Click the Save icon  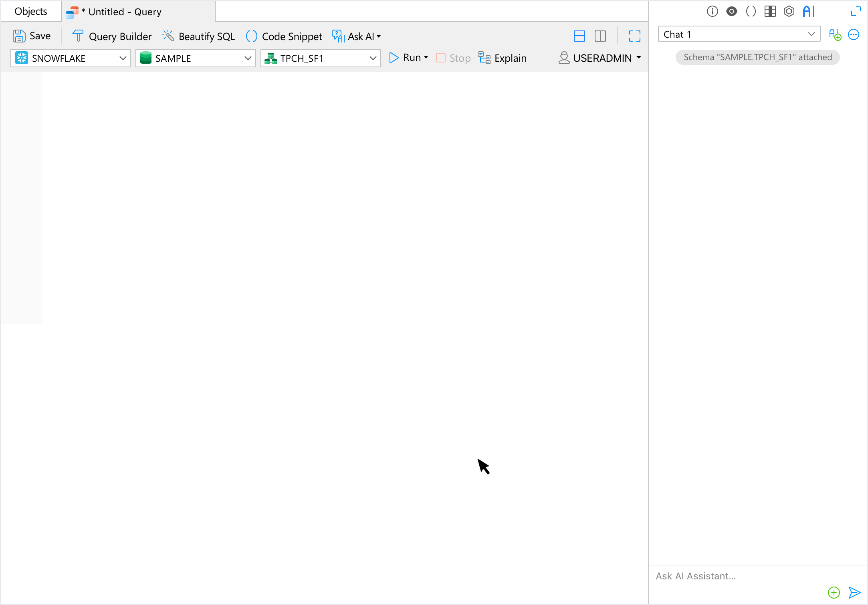(x=19, y=36)
